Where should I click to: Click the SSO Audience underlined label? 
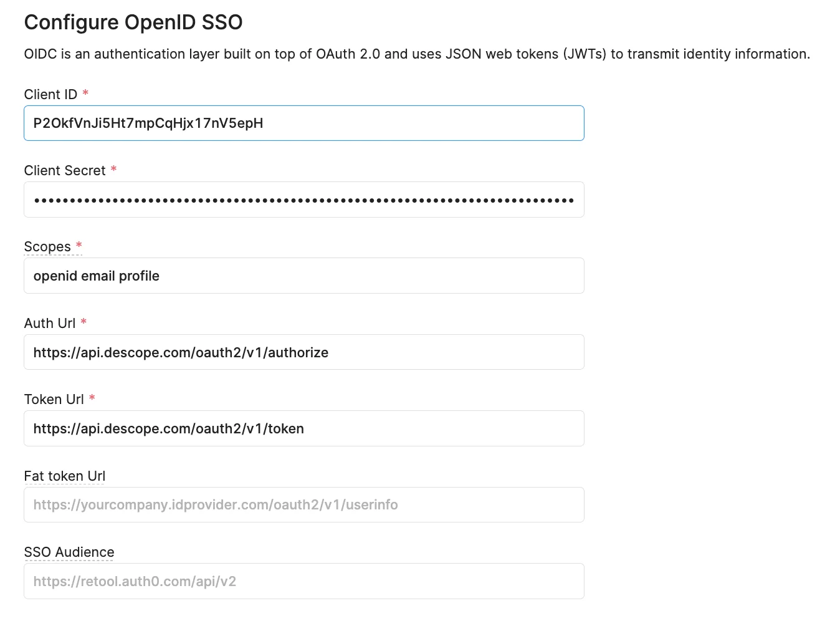coord(69,552)
